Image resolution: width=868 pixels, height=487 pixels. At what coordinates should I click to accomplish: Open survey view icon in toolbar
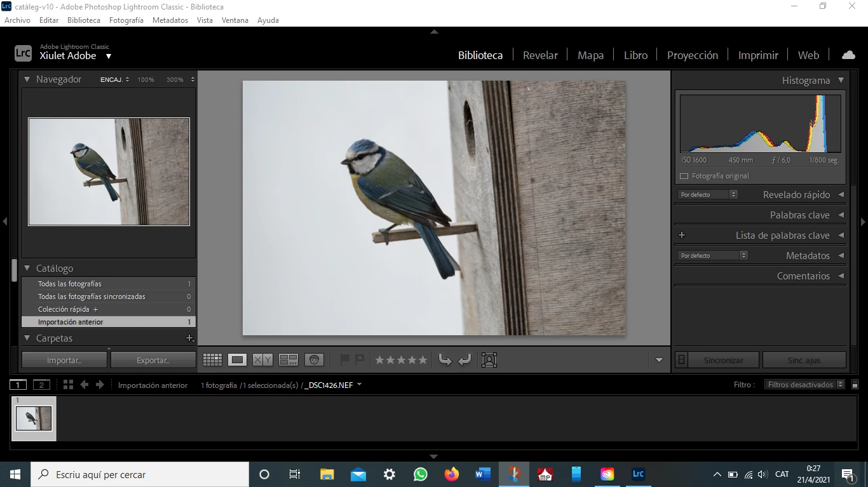click(x=288, y=360)
